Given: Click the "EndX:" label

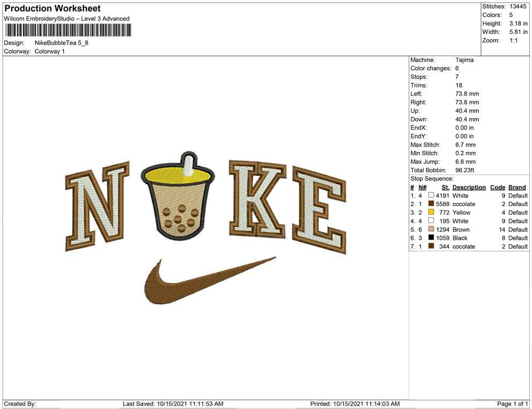Looking at the screenshot, I should point(418,128).
